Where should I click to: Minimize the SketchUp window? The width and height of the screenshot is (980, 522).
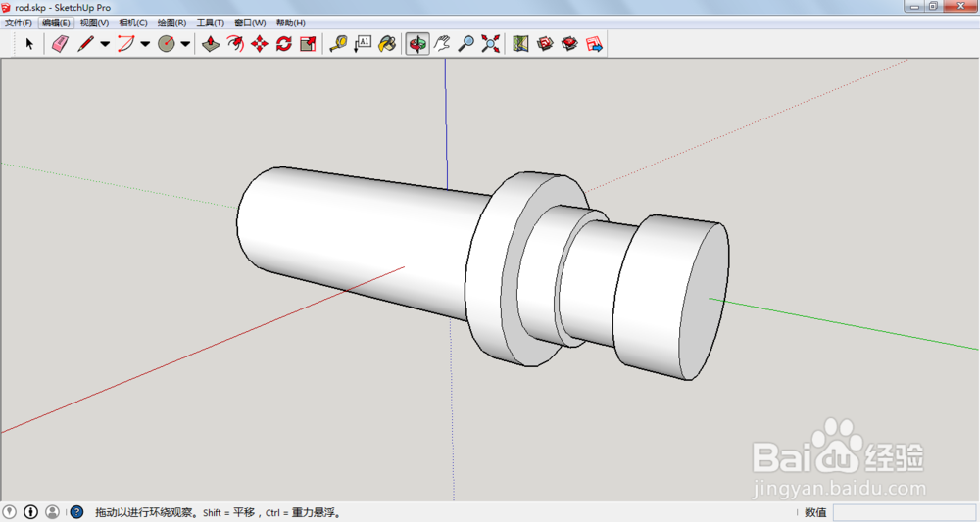click(915, 6)
